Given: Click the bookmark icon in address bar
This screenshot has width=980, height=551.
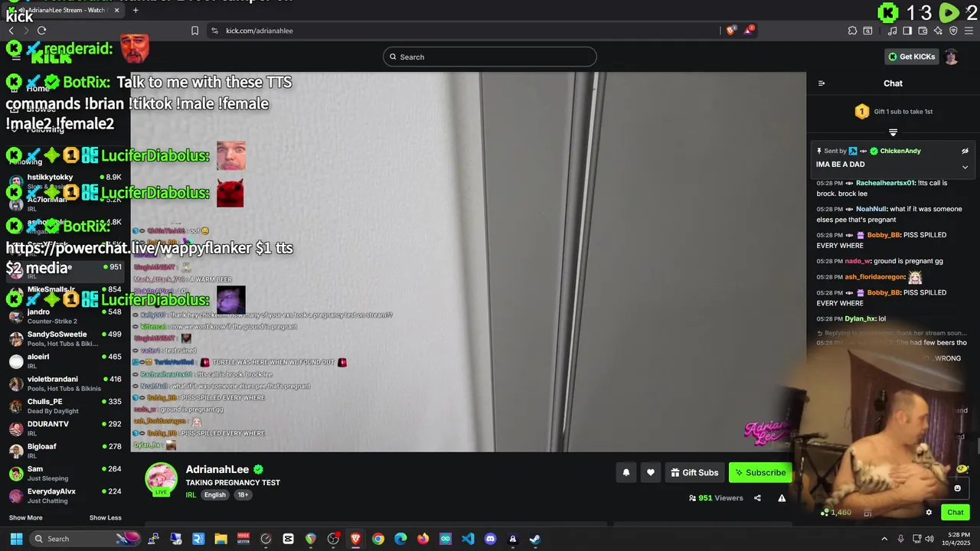Looking at the screenshot, I should point(194,31).
